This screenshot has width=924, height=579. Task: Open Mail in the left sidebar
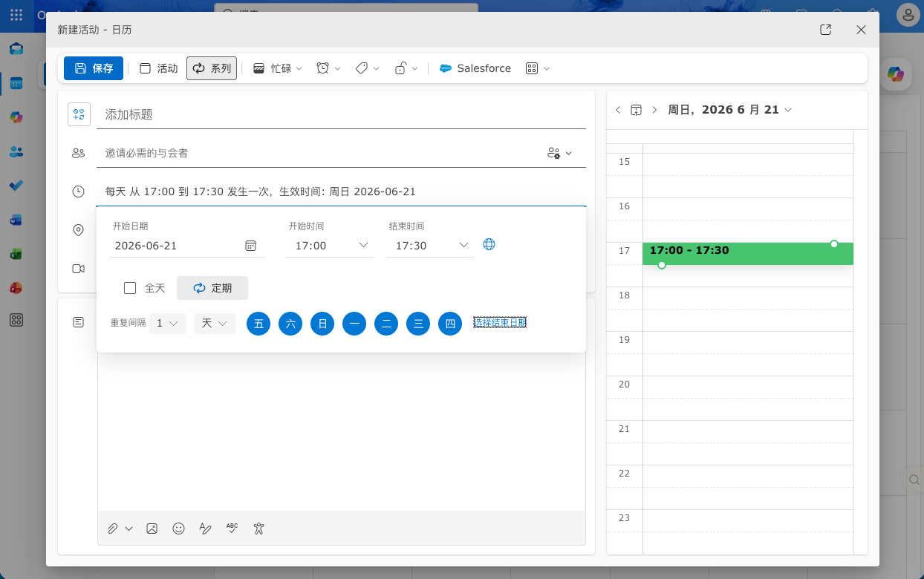tap(16, 49)
